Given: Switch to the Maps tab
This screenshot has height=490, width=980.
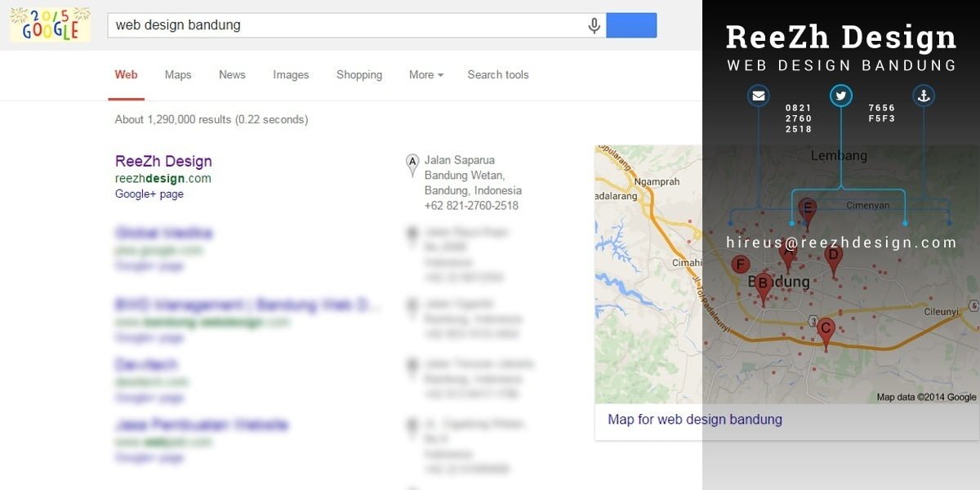Looking at the screenshot, I should pos(178,74).
